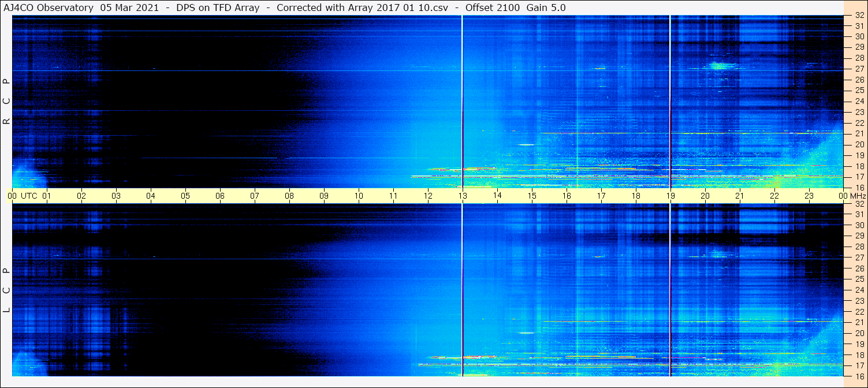Click the 20 MHz label of LCP panel
The width and height of the screenshot is (868, 388).
tap(859, 333)
